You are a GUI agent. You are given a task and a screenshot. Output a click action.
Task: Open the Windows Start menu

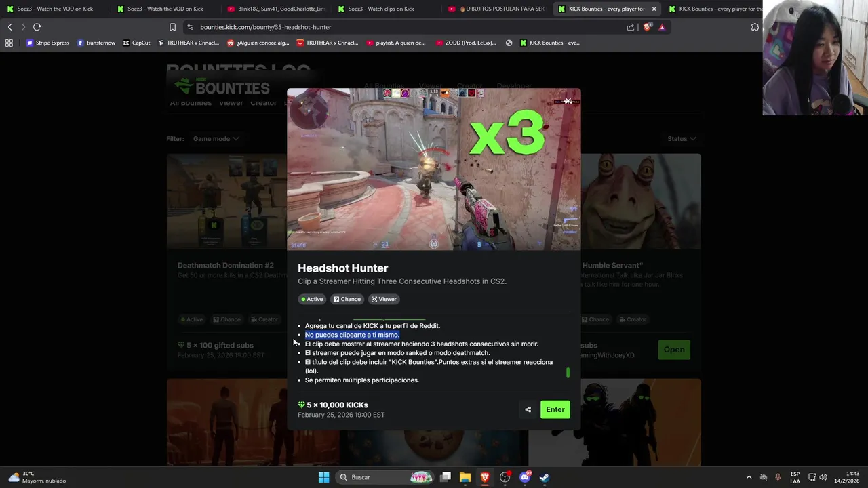323,477
